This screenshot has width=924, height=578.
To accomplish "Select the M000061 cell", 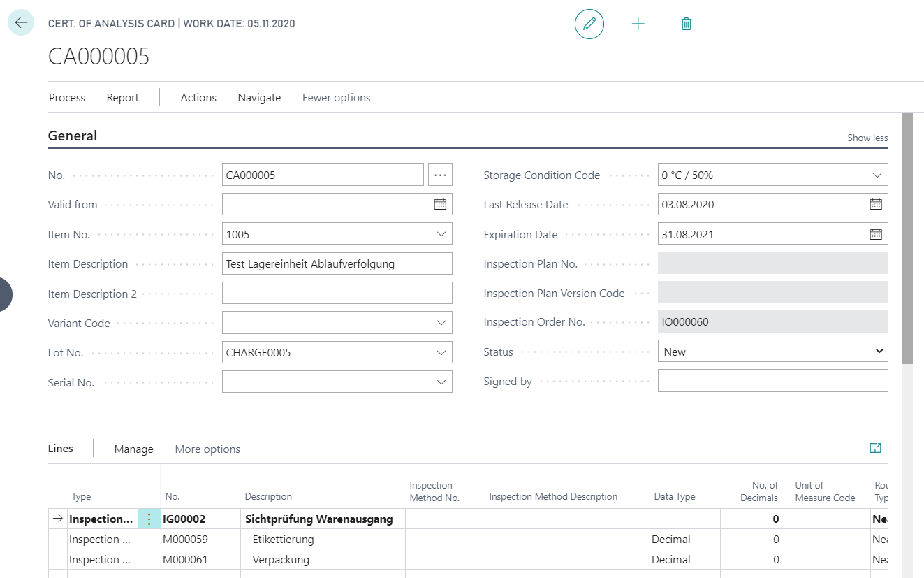I will pos(200,560).
